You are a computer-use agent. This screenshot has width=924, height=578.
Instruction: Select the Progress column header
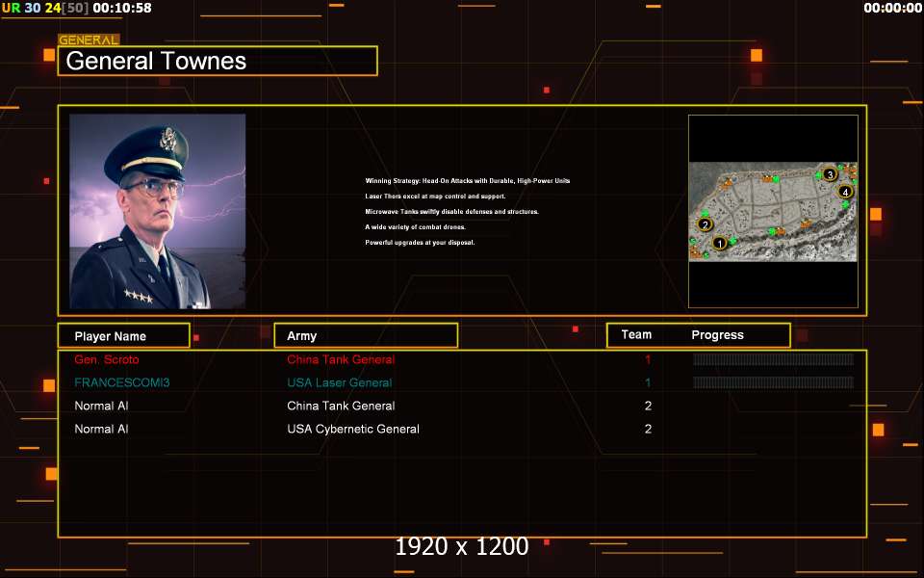[717, 335]
